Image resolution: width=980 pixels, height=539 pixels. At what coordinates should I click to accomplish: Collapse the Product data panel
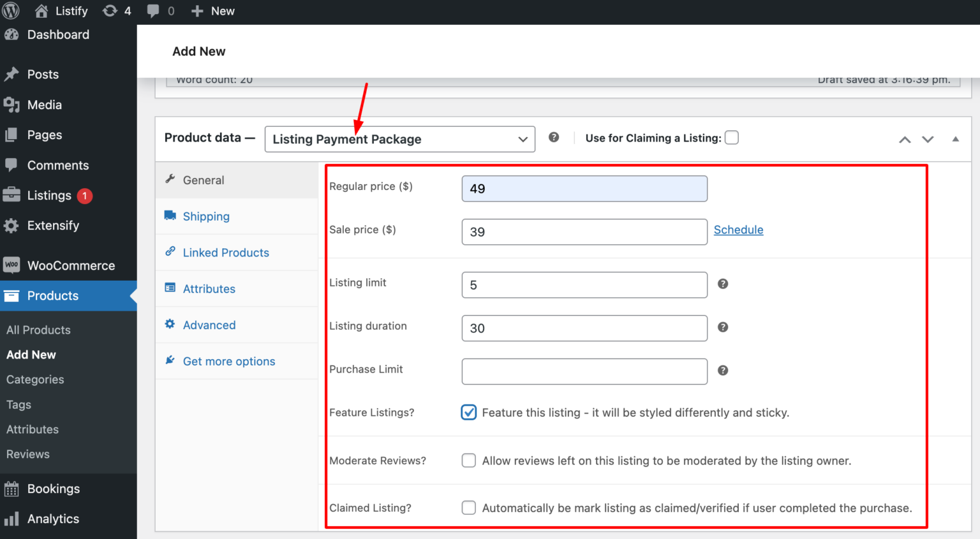pyautogui.click(x=955, y=138)
